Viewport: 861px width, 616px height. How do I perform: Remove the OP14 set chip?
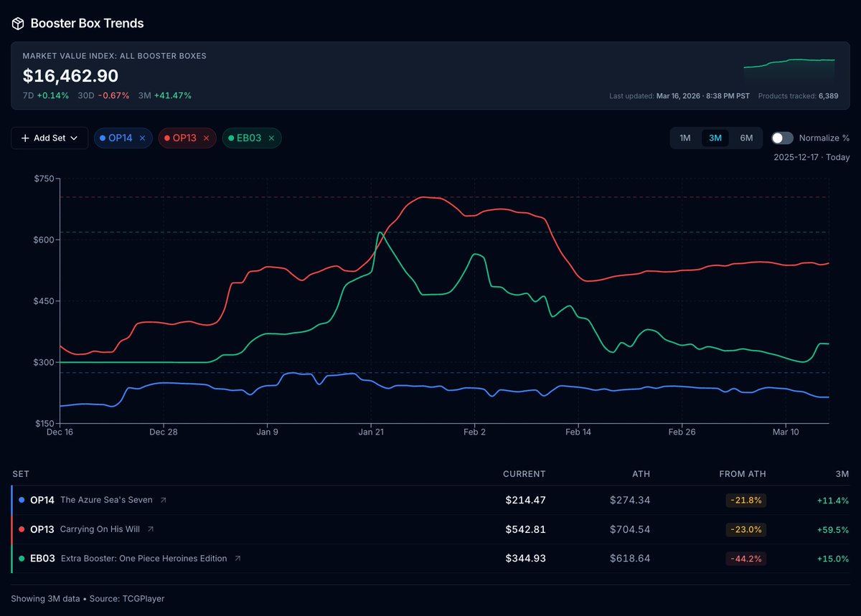142,138
